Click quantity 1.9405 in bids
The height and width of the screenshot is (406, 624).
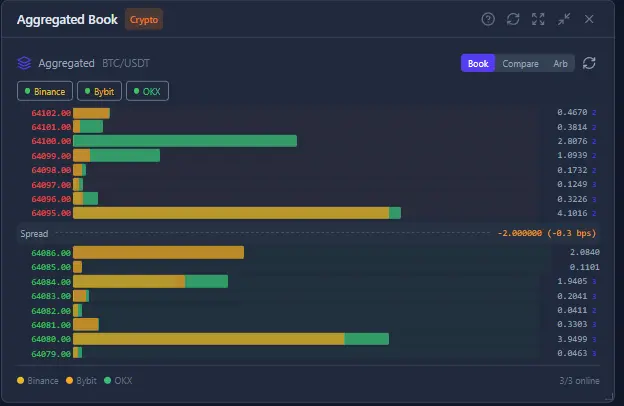point(572,281)
